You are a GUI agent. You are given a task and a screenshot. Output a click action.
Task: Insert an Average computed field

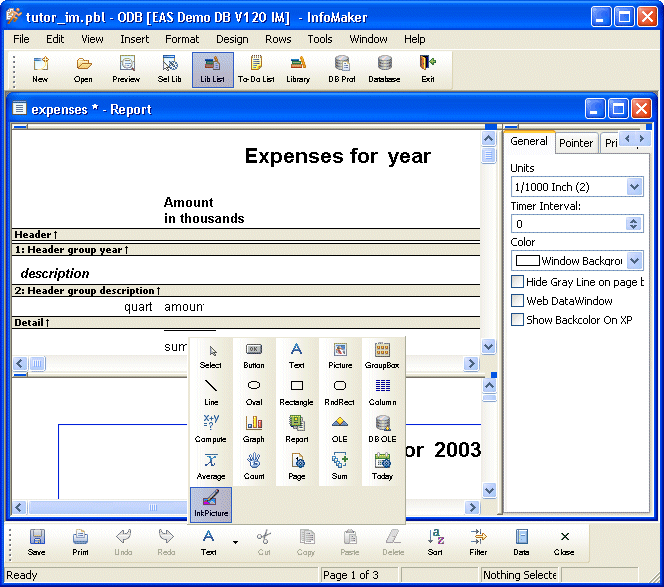tap(211, 467)
